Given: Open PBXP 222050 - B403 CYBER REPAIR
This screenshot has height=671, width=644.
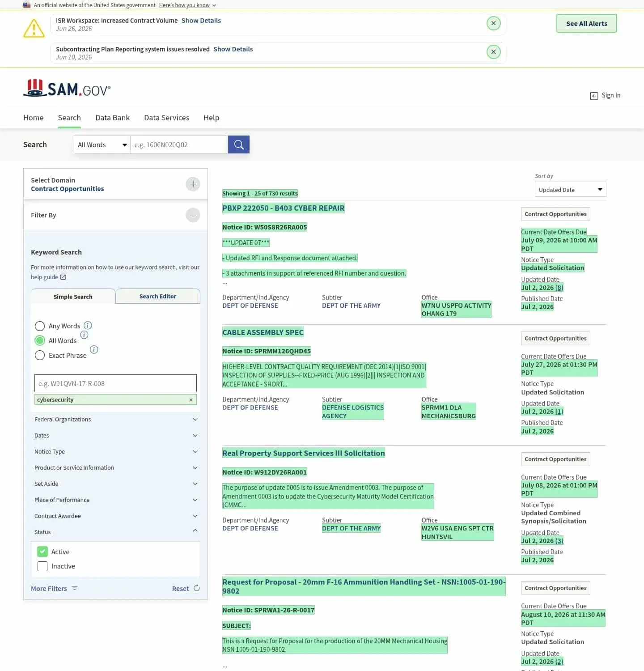Looking at the screenshot, I should (x=284, y=208).
